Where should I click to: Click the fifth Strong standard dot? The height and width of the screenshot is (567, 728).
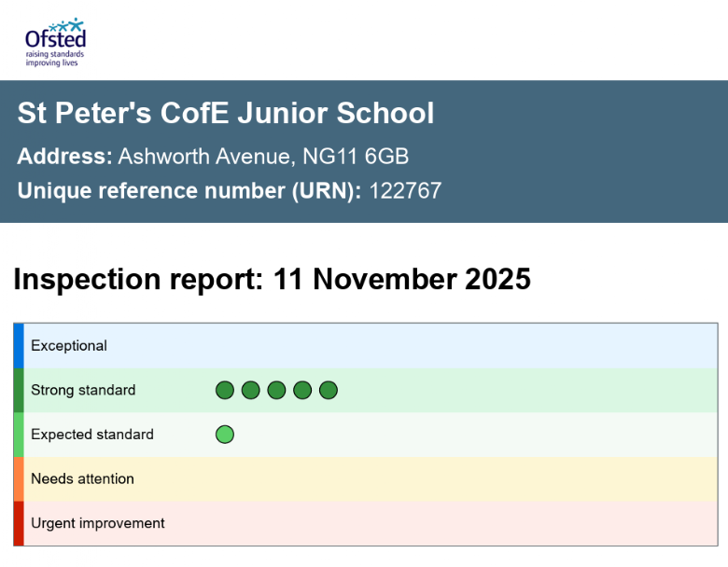point(329,390)
